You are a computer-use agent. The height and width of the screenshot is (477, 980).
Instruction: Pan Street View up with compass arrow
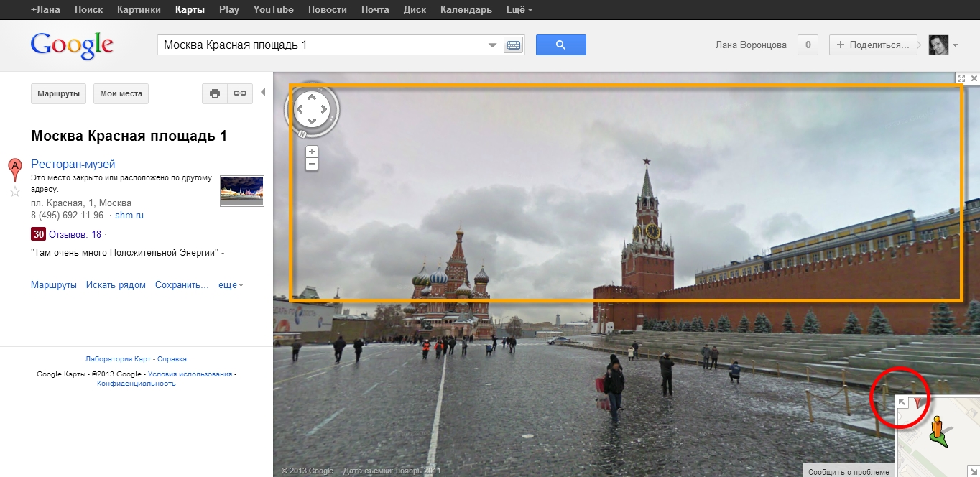point(312,97)
